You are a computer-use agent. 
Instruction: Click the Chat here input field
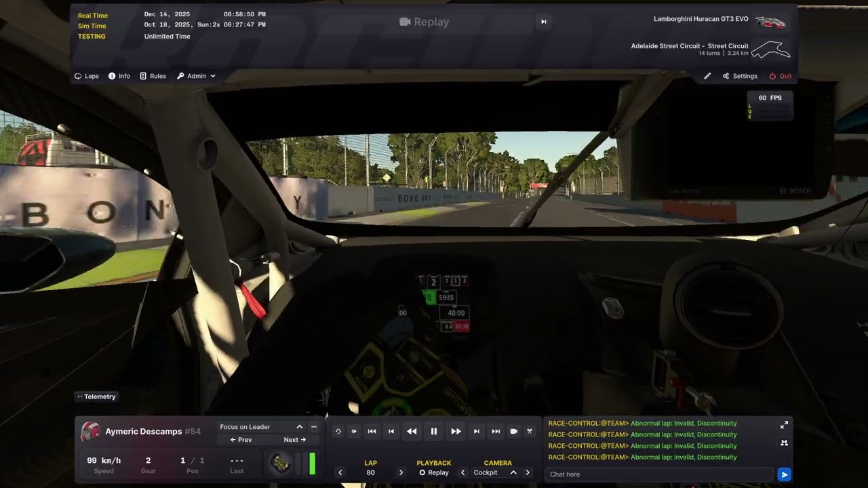pos(658,474)
